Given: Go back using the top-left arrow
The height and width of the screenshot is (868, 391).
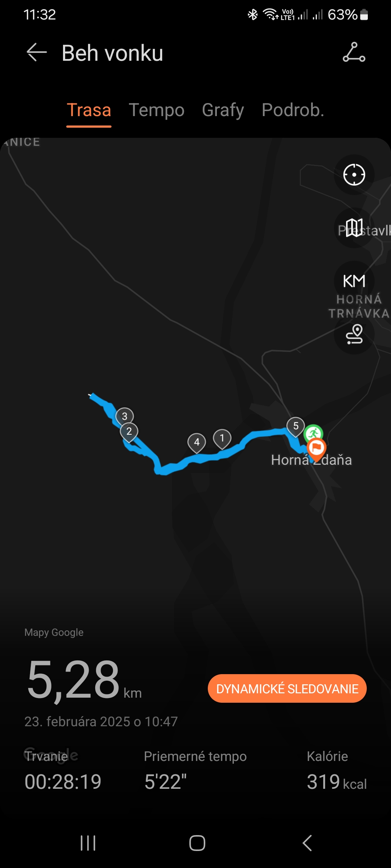Looking at the screenshot, I should tap(37, 52).
